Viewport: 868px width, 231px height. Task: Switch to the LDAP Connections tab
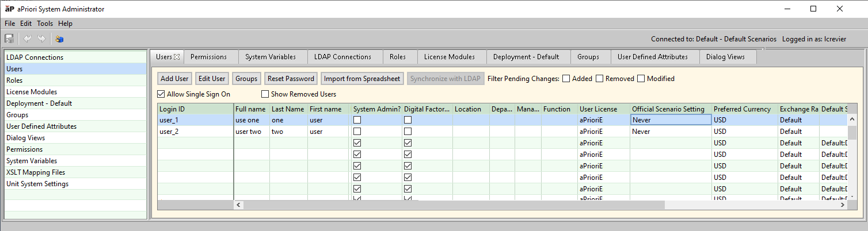coord(345,57)
